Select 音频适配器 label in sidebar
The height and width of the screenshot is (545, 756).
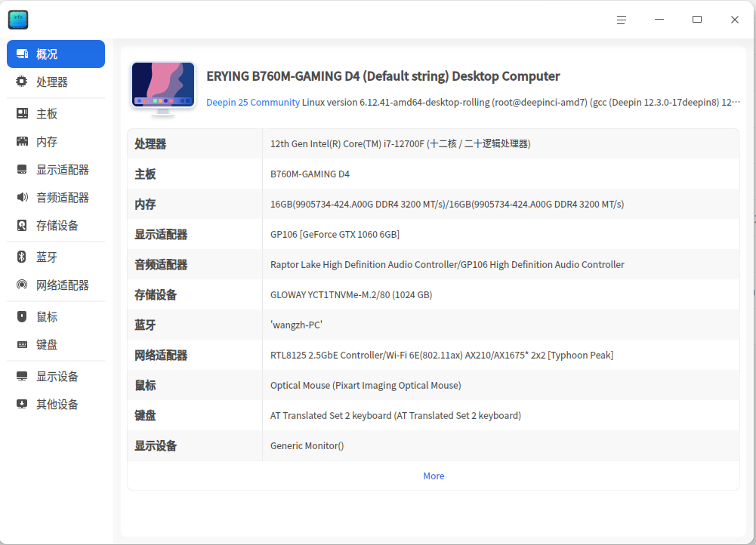coord(63,198)
